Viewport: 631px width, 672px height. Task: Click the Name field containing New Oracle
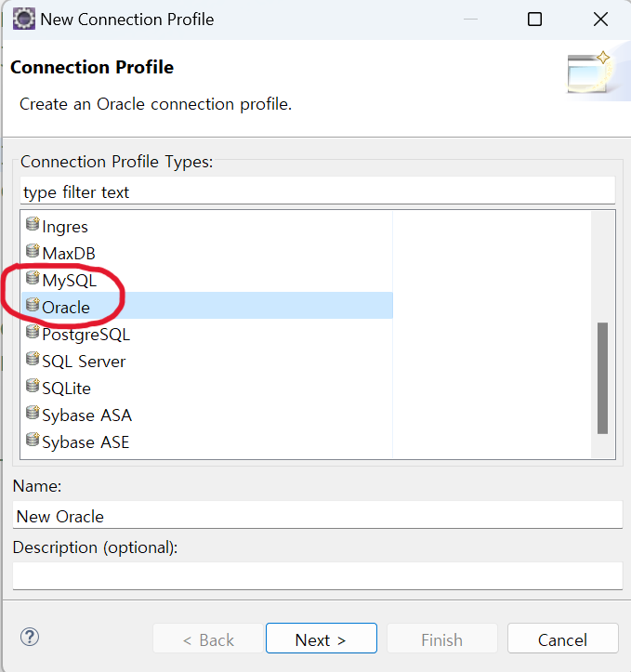pyautogui.click(x=318, y=515)
